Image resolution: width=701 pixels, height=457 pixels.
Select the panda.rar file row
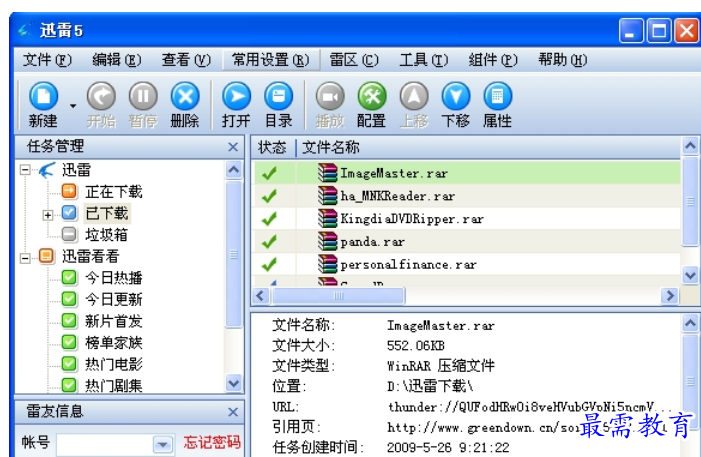(467, 241)
